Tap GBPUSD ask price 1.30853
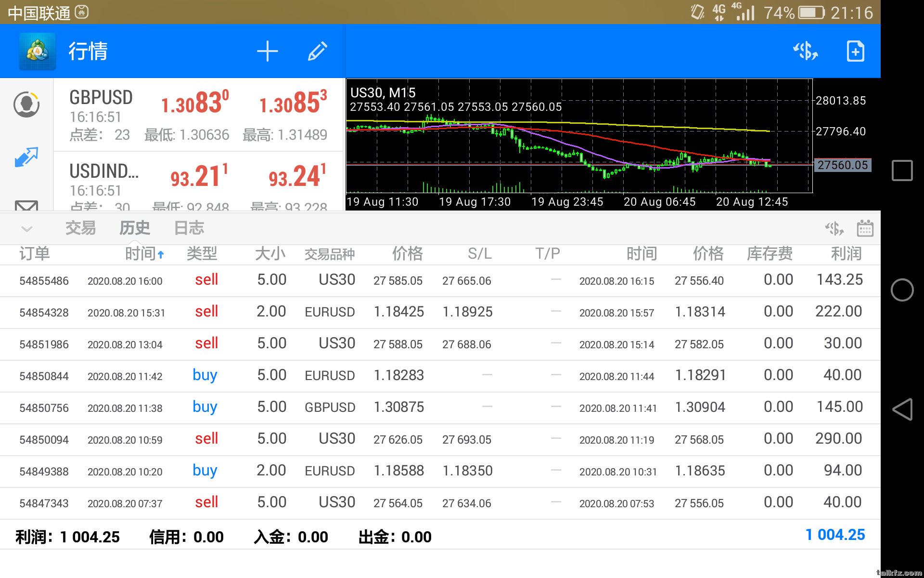 (x=293, y=103)
